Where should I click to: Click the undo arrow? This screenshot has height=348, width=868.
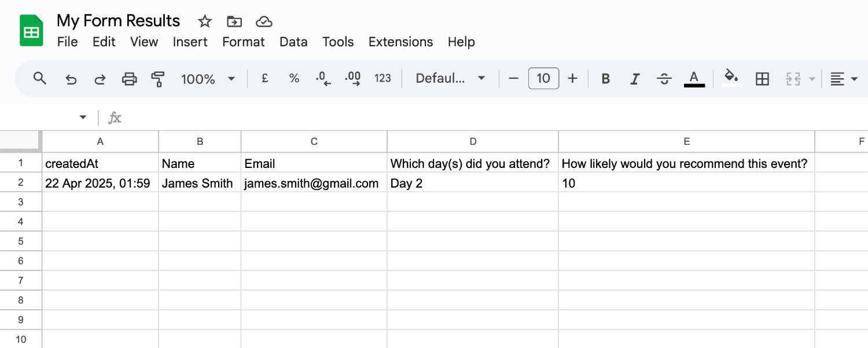tap(71, 79)
